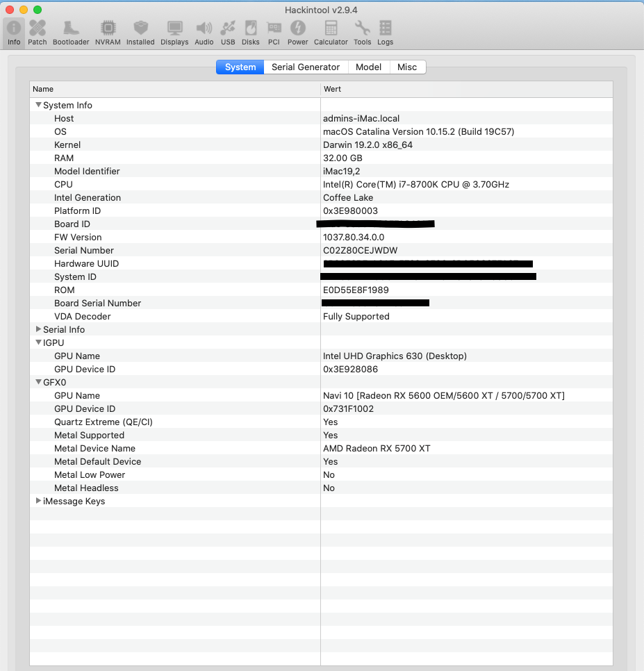This screenshot has width=644, height=671.
Task: Switch to the Model tab
Action: click(x=368, y=67)
